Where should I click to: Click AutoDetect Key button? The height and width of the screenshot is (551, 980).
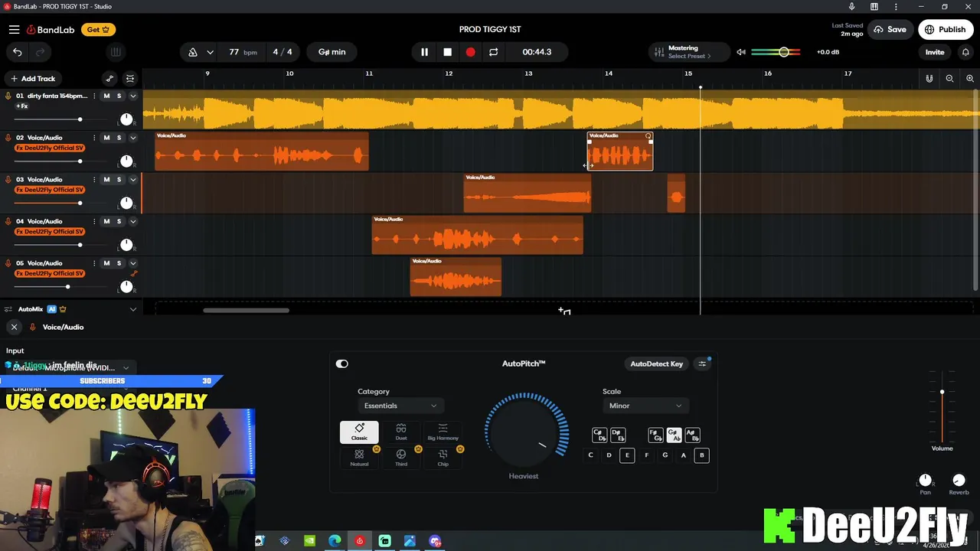pos(656,364)
